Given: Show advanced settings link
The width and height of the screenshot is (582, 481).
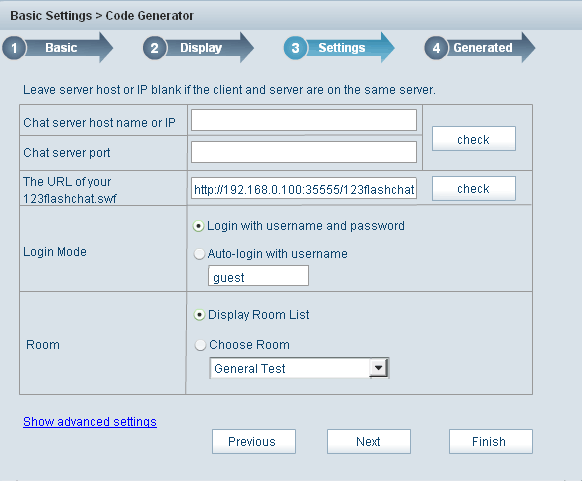Looking at the screenshot, I should pos(90,422).
